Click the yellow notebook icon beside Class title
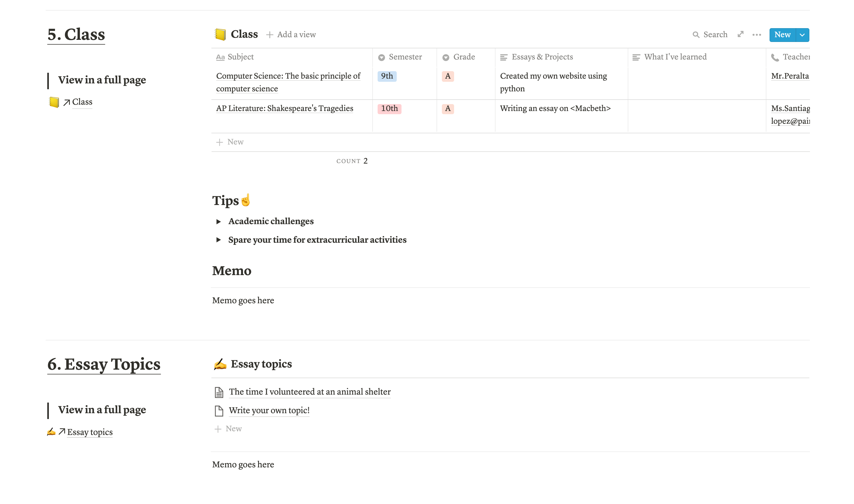Viewport: 854px width, 504px height. [x=220, y=34]
